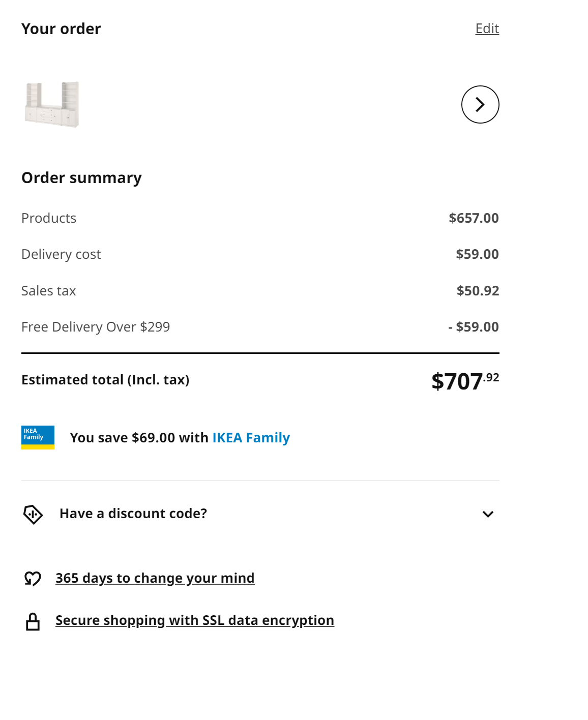This screenshot has height=720, width=588.
Task: Click the IKEA Family logo badge
Action: tap(38, 436)
